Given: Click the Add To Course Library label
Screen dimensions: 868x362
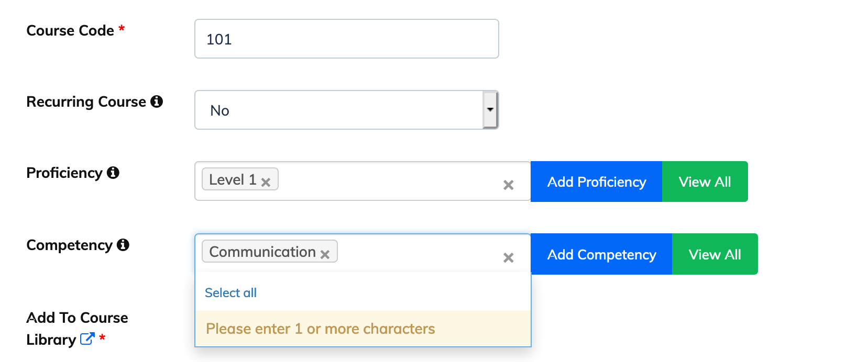Looking at the screenshot, I should 77,329.
